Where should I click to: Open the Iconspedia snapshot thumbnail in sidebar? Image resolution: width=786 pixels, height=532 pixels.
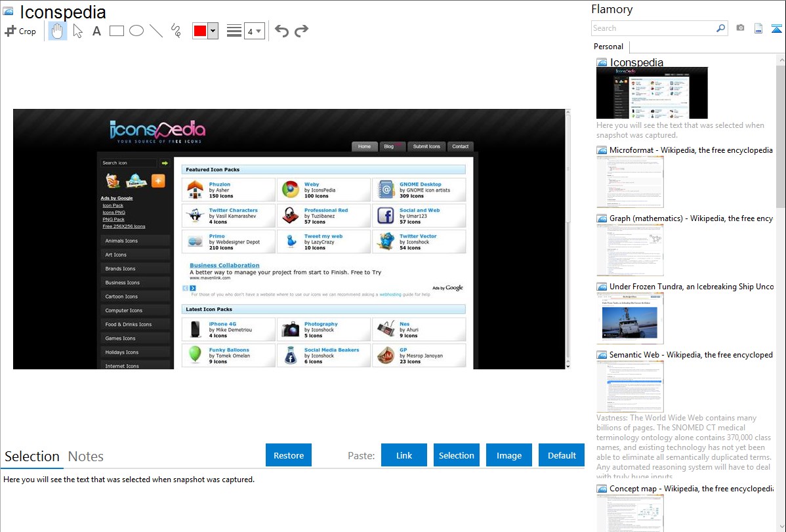pos(652,92)
